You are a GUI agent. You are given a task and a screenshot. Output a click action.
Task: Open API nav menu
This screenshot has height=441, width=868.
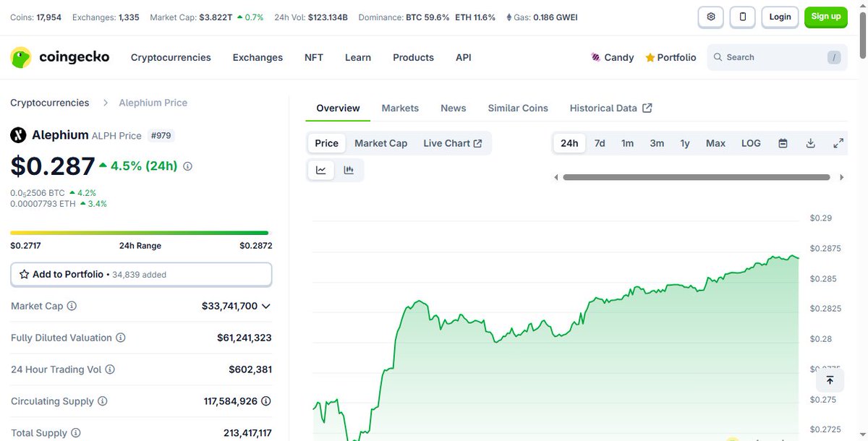click(x=464, y=57)
